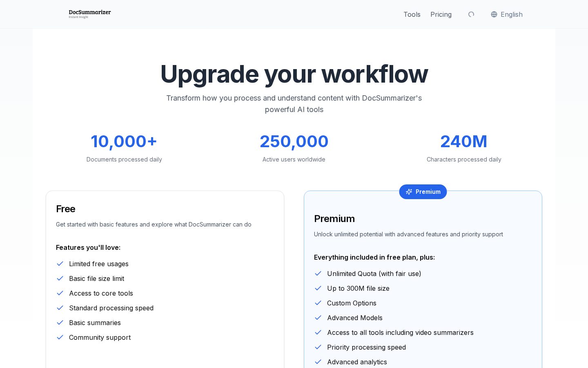588x368 pixels.
Task: Click 'Community support' text
Action: pyautogui.click(x=100, y=337)
